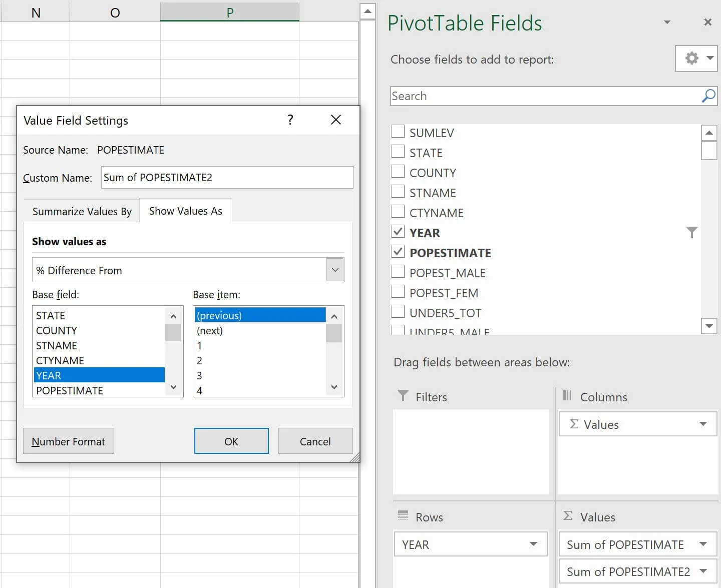
Task: Open the dropdown arrow beside the gear tools button
Action: click(710, 58)
